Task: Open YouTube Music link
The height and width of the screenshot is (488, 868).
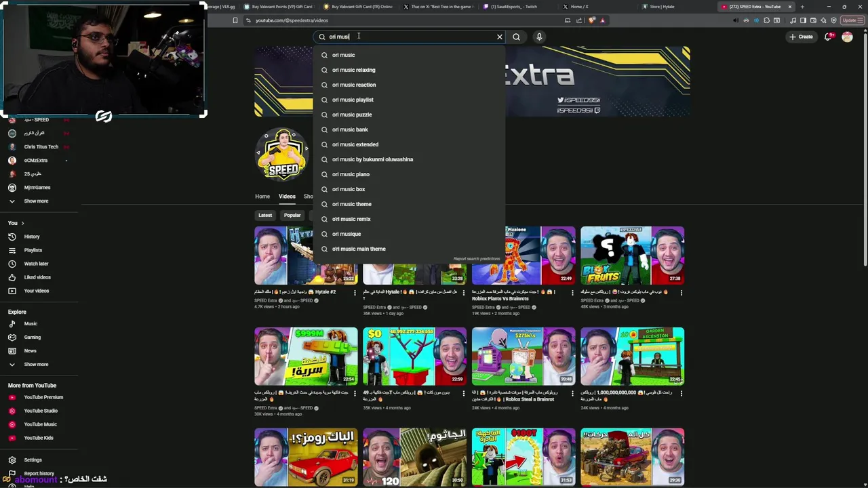Action: point(40,424)
